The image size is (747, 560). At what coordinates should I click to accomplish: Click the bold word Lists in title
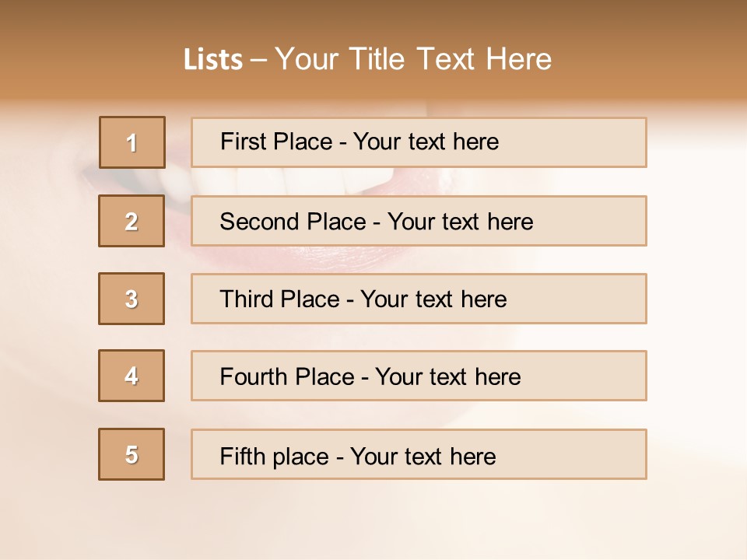click(x=213, y=60)
